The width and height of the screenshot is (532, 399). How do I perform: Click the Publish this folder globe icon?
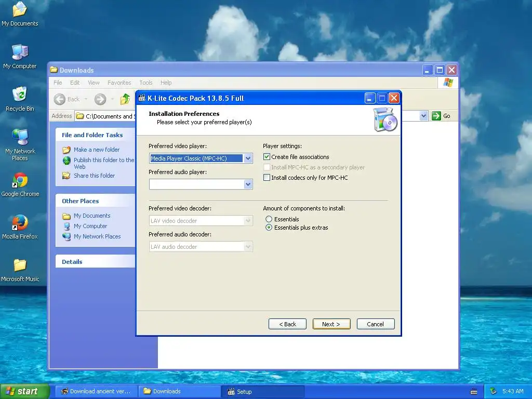(x=66, y=160)
